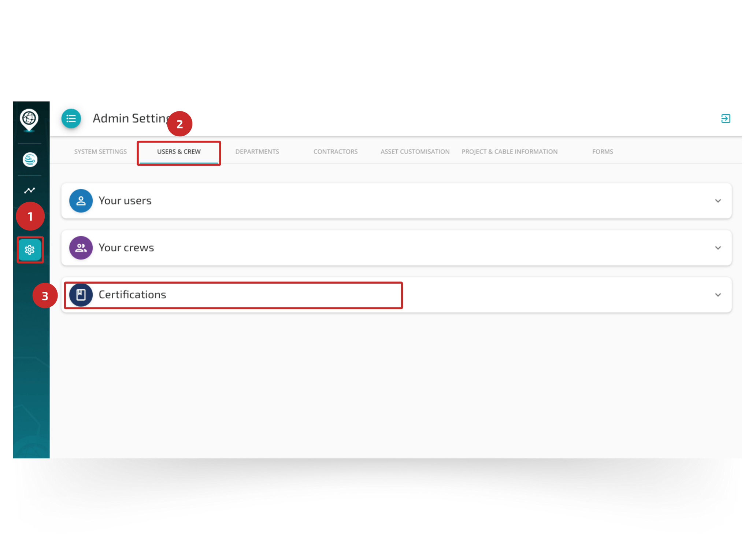Select the FORMS tab
Viewport: 756px width, 546px height.
[x=602, y=151]
